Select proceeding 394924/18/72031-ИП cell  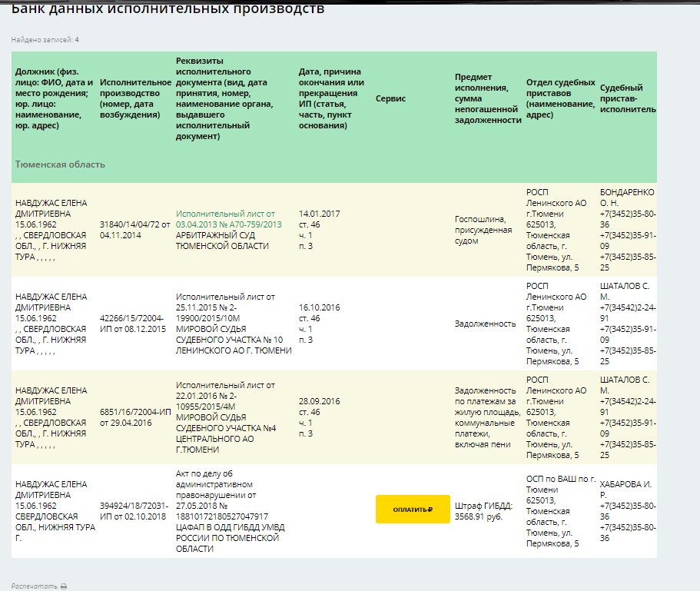coord(134,511)
